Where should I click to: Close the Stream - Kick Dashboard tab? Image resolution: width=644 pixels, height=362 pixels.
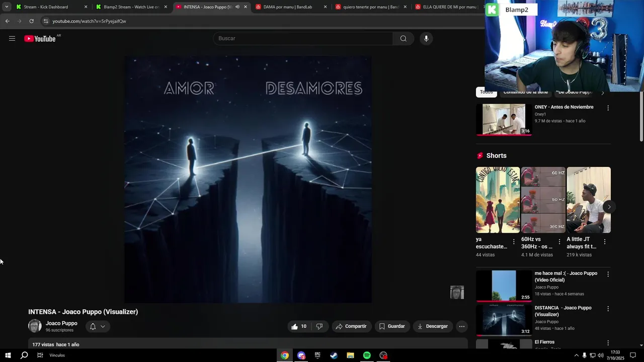[86, 7]
